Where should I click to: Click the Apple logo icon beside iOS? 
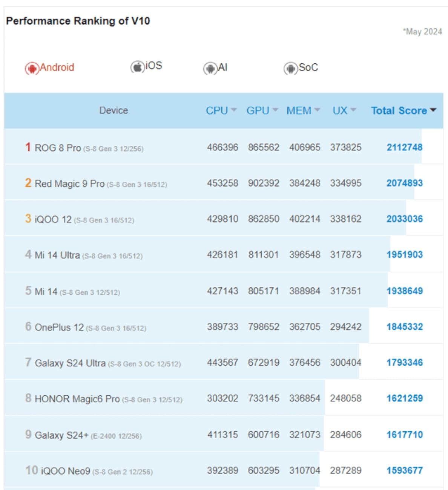coord(137,67)
